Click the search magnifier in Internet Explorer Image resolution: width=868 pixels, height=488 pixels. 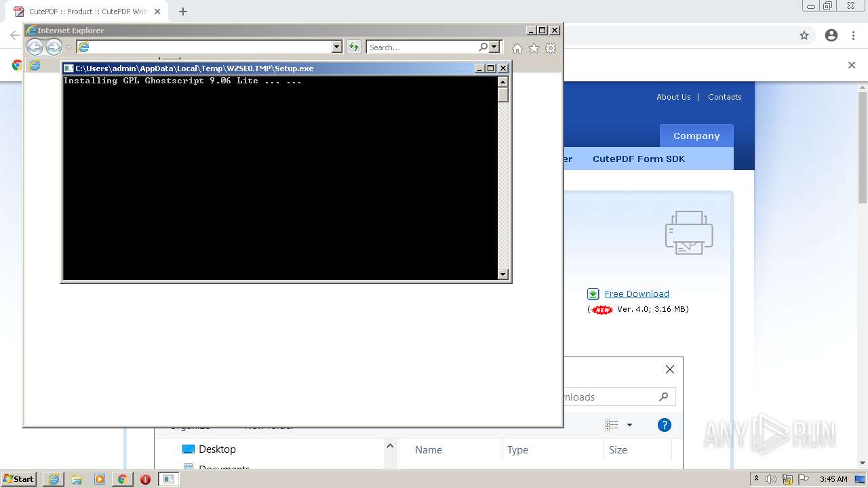(483, 47)
